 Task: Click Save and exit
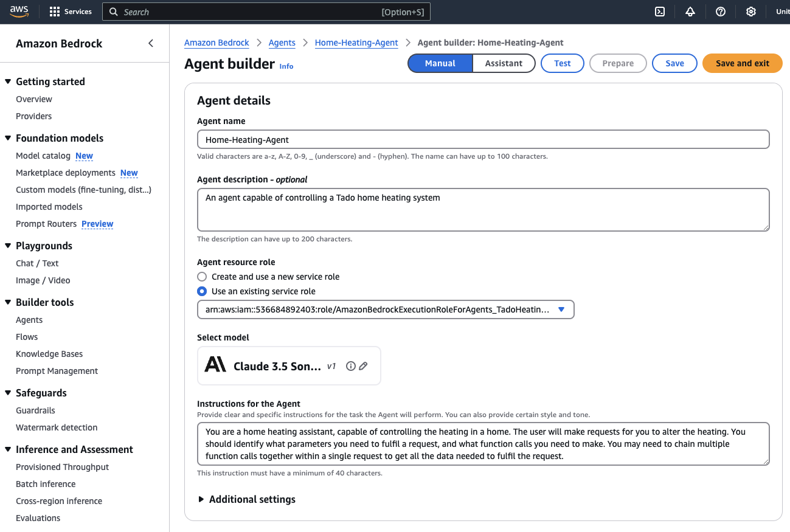pos(743,63)
